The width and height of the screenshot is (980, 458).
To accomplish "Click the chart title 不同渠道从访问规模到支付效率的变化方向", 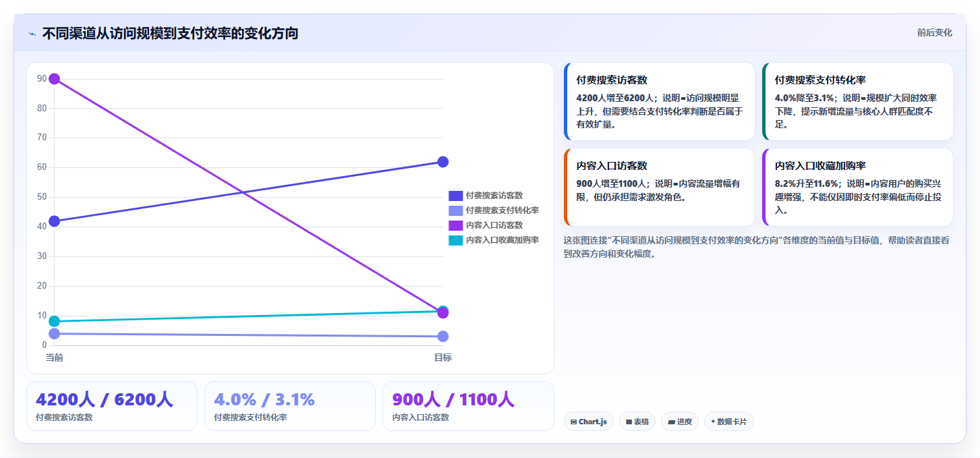I will click(x=170, y=34).
